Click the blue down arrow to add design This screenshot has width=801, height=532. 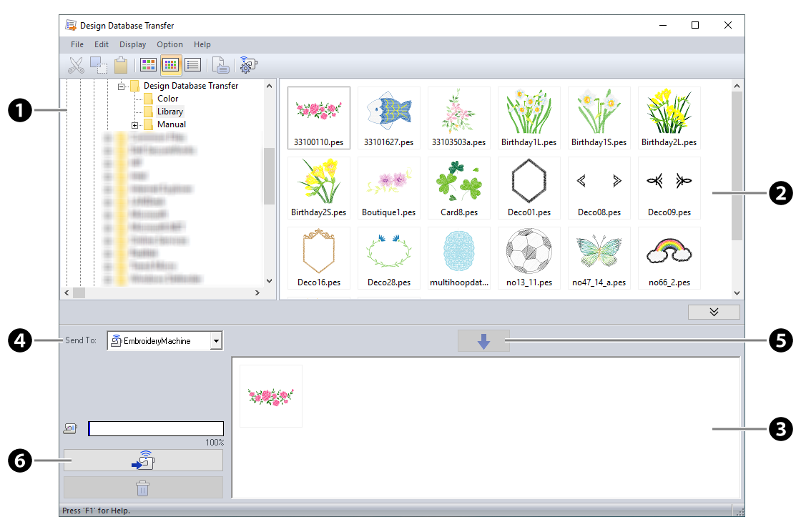[x=483, y=340]
